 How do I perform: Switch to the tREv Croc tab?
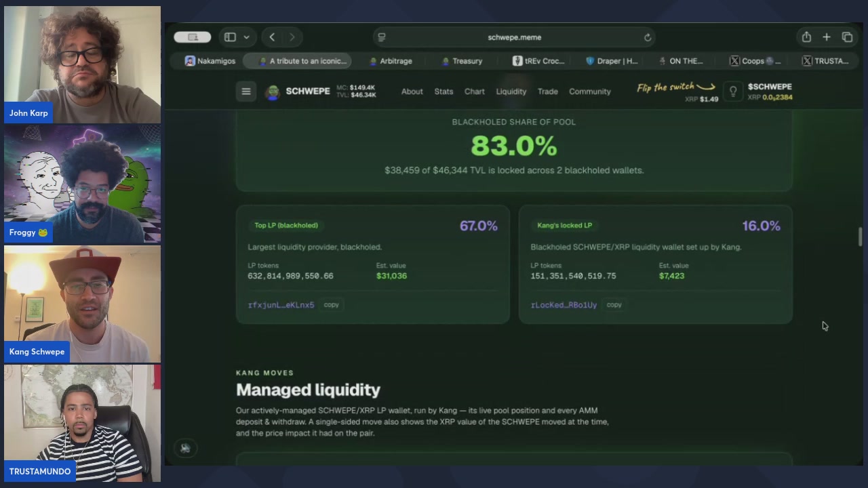(x=538, y=61)
